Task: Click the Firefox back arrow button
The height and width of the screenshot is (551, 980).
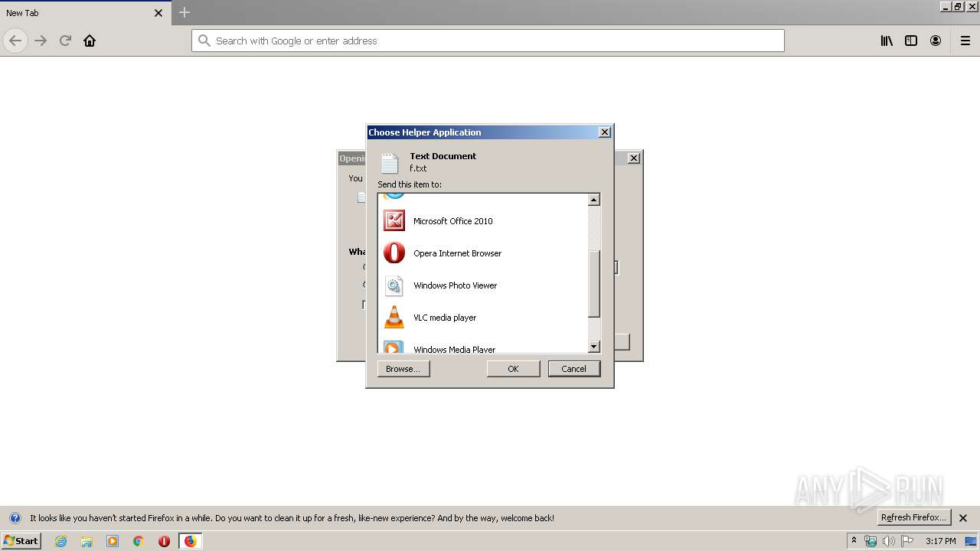Action: 15,41
